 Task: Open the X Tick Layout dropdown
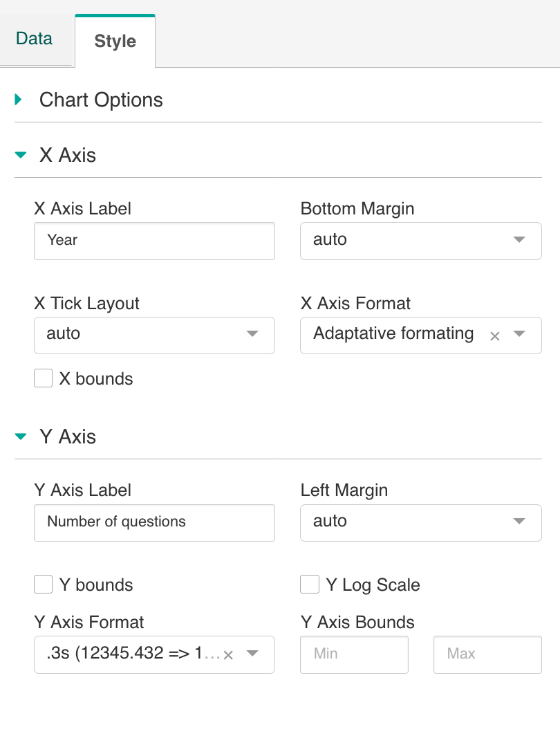(154, 335)
